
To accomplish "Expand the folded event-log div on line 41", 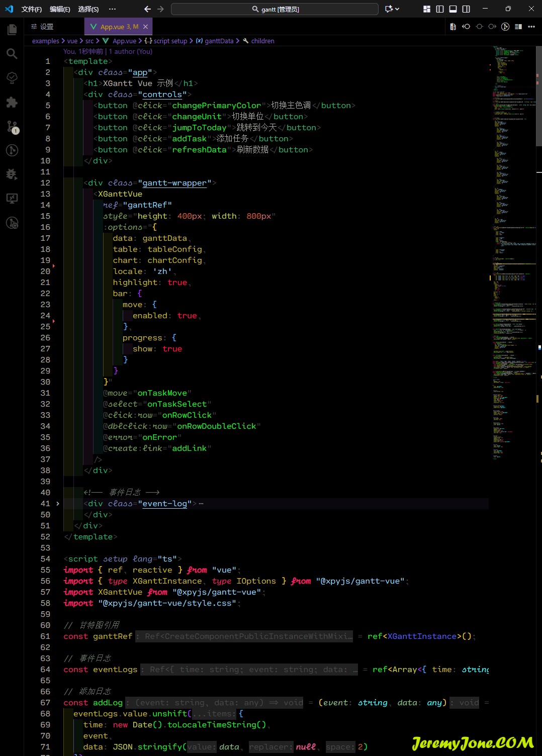I will point(58,504).
